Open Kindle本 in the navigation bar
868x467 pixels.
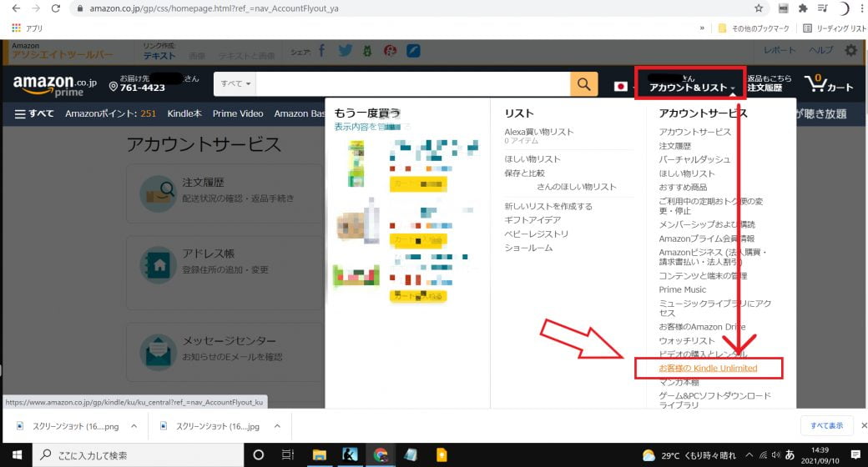(x=184, y=113)
